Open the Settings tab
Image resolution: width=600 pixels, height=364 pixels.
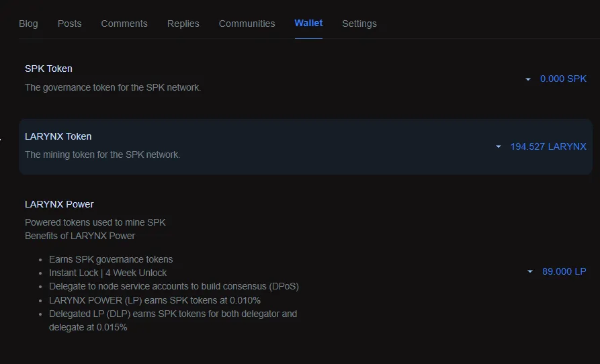pyautogui.click(x=359, y=24)
